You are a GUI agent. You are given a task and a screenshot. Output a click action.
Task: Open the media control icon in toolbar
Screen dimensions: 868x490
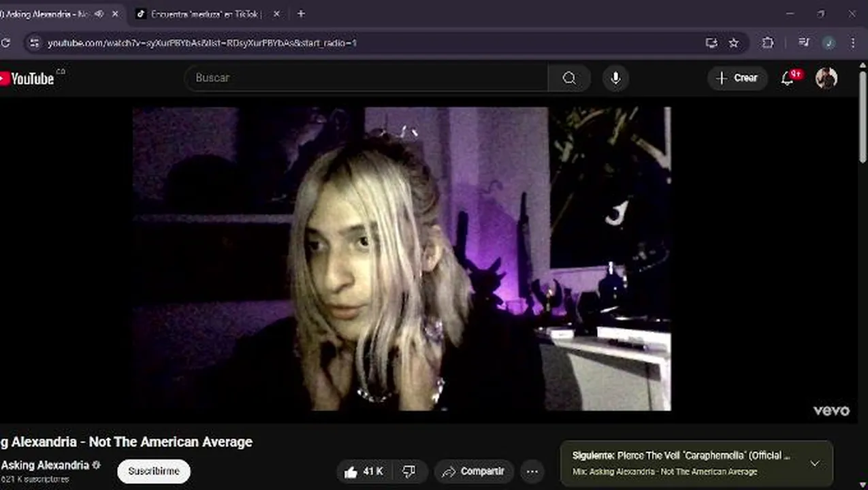[x=803, y=43]
